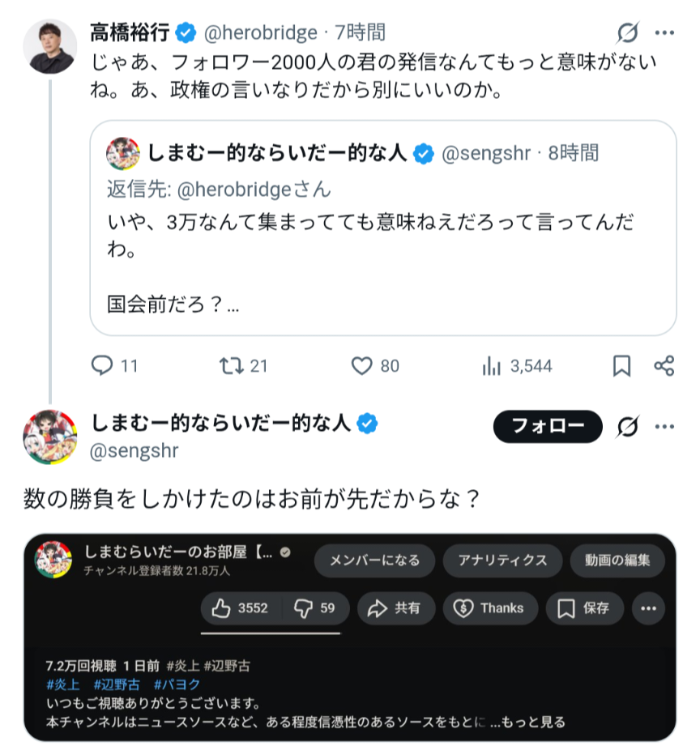Open more options beside フォロー button

(x=664, y=426)
